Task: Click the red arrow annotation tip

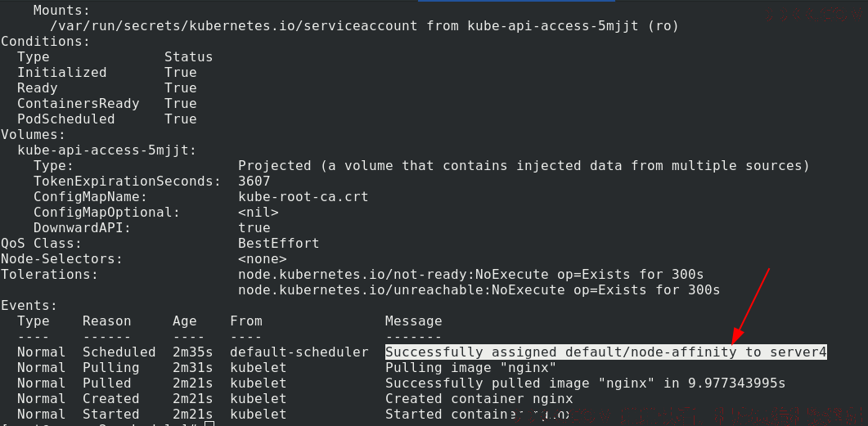Action: (735, 341)
